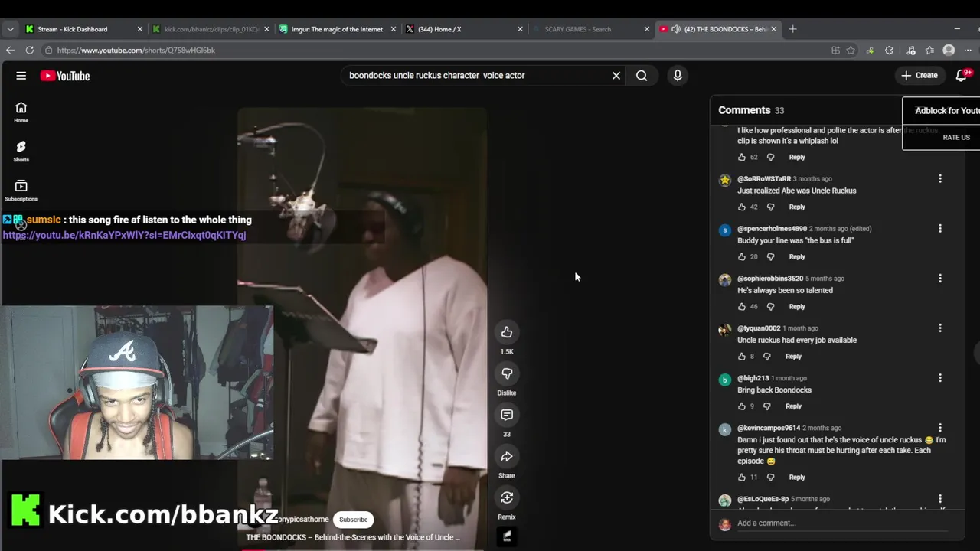
Task: Reload the current page
Action: pos(29,51)
